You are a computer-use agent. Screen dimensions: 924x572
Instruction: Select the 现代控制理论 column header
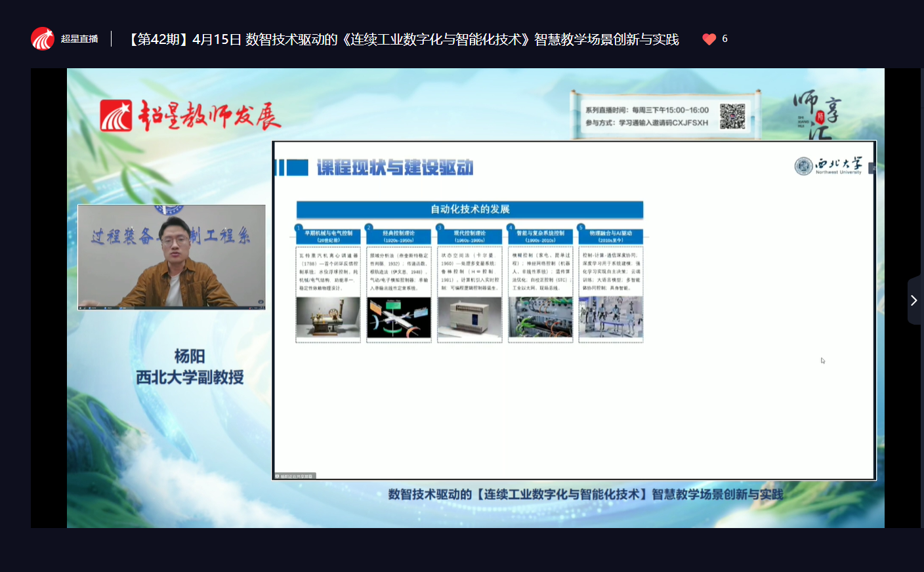tap(469, 236)
